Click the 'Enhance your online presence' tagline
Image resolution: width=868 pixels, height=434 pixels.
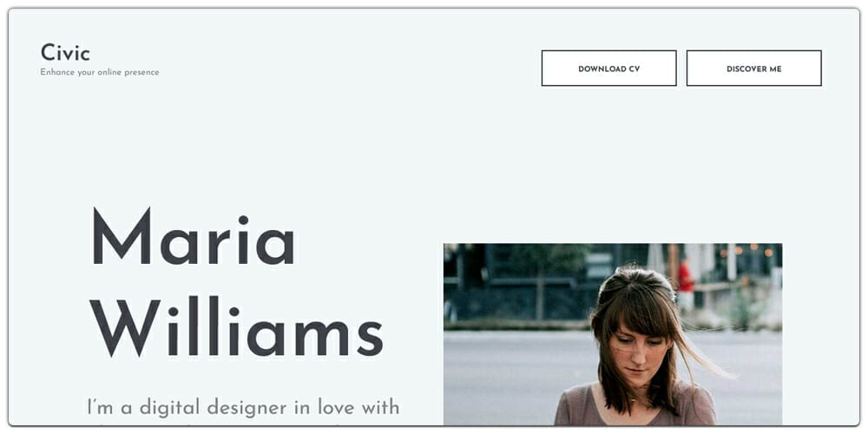click(100, 72)
